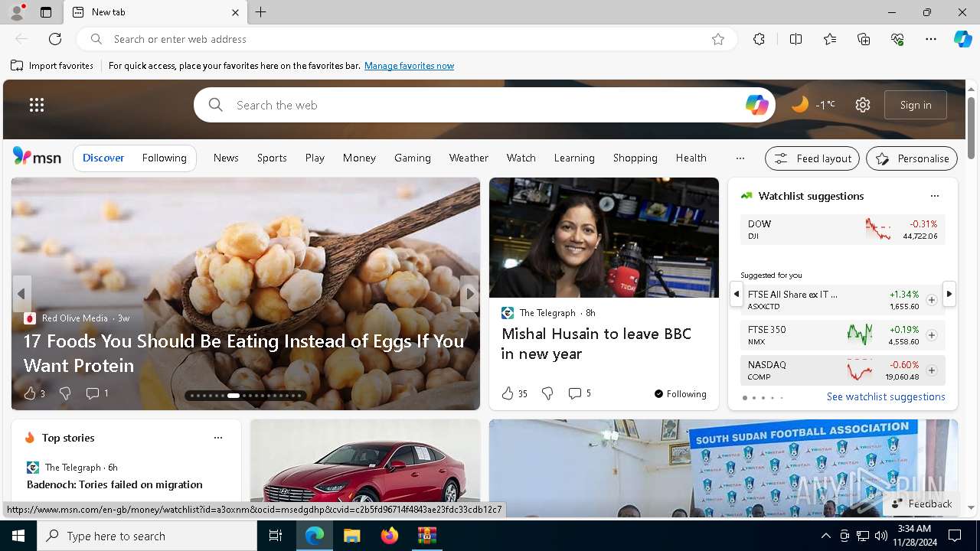Open weather showing -1°C

click(813, 105)
